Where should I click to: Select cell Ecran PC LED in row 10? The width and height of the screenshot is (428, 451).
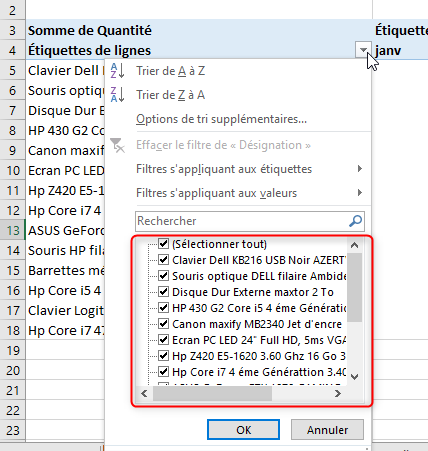click(x=66, y=171)
